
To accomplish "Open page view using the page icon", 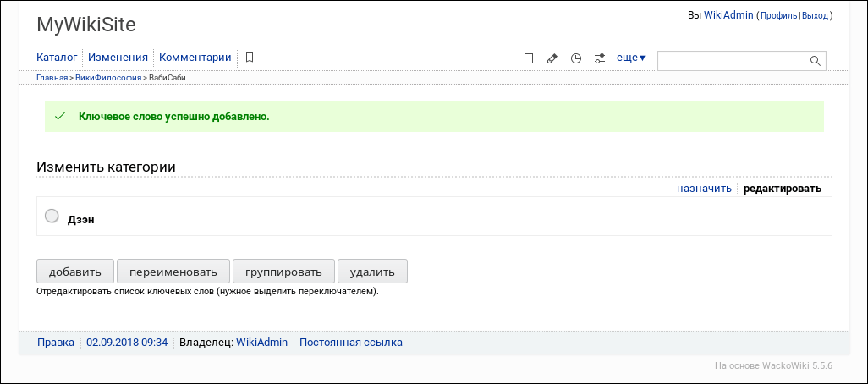I will click(x=529, y=58).
